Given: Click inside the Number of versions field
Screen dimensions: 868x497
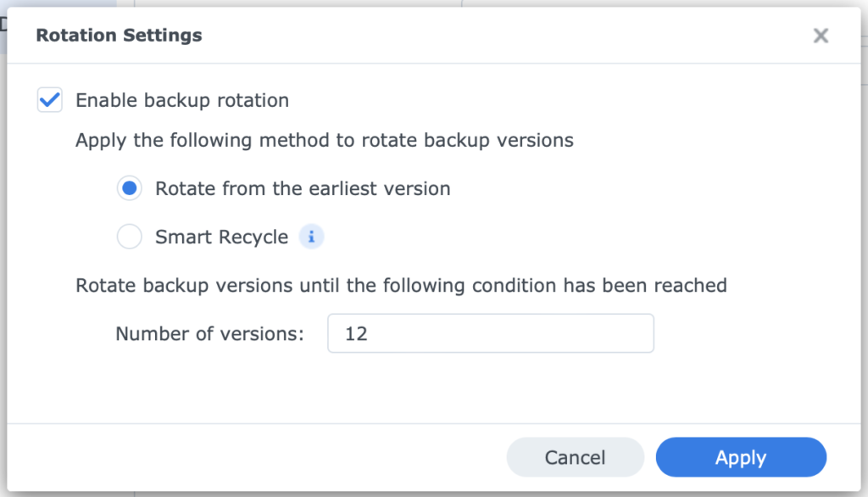Looking at the screenshot, I should pos(491,333).
